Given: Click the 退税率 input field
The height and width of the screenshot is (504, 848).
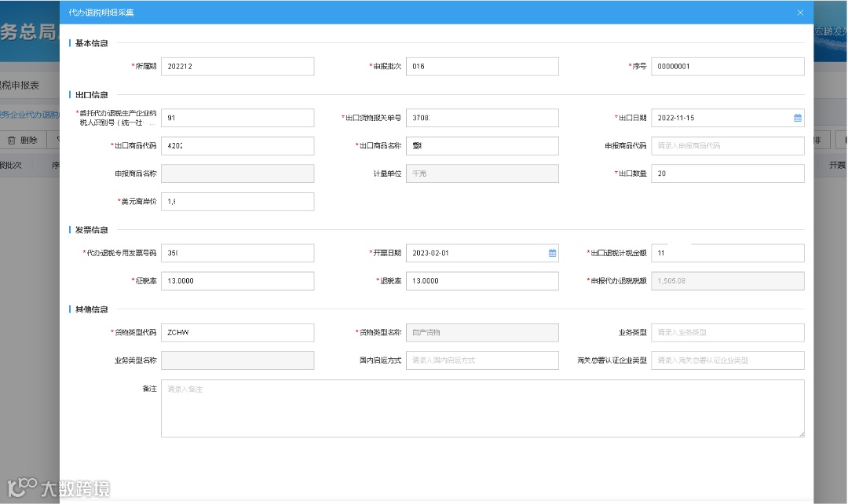Looking at the screenshot, I should (x=482, y=281).
